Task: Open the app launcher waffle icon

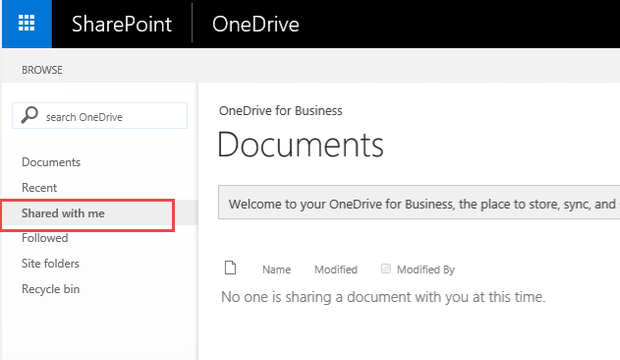Action: (26, 24)
